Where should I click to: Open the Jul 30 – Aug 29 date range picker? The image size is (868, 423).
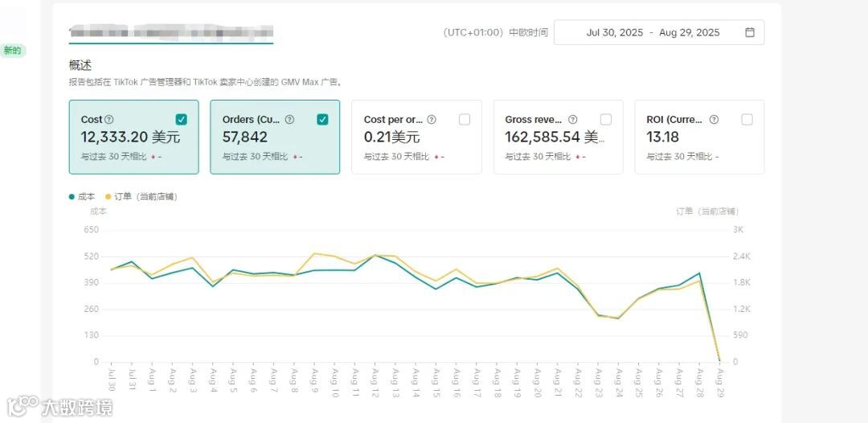click(x=659, y=32)
